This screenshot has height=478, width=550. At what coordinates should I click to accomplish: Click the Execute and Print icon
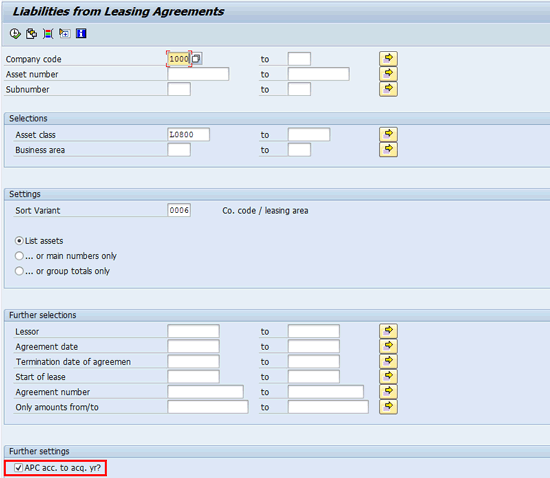tap(31, 34)
